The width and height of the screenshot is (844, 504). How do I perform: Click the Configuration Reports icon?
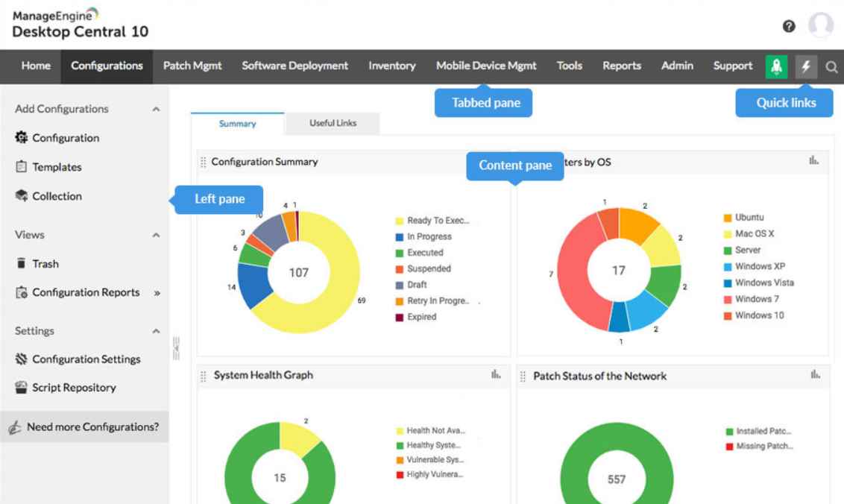click(x=21, y=292)
